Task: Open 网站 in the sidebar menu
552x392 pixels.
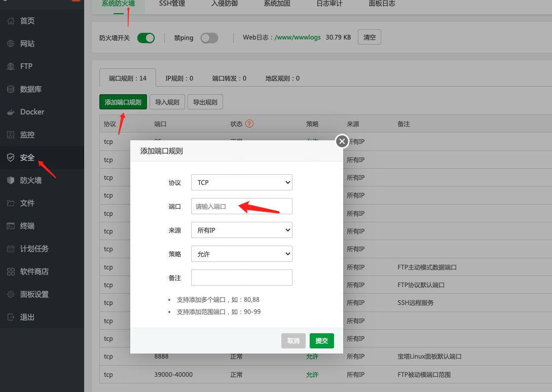Action: tap(27, 44)
